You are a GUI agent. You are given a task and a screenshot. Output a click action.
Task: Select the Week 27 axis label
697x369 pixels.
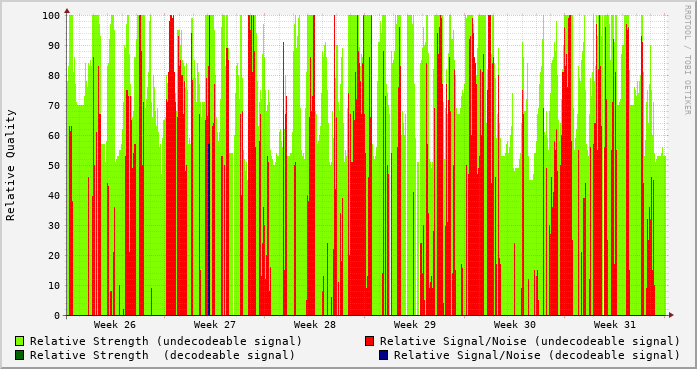coord(215,325)
